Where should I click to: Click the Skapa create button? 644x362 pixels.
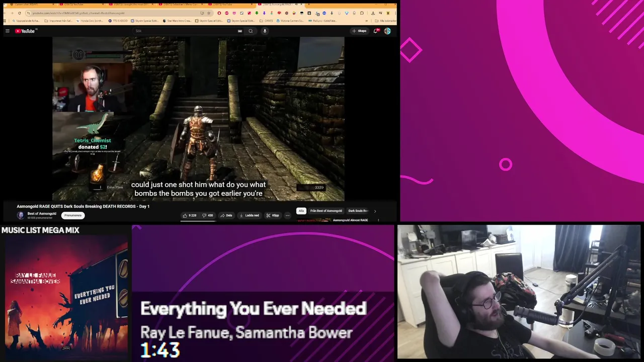(x=359, y=31)
